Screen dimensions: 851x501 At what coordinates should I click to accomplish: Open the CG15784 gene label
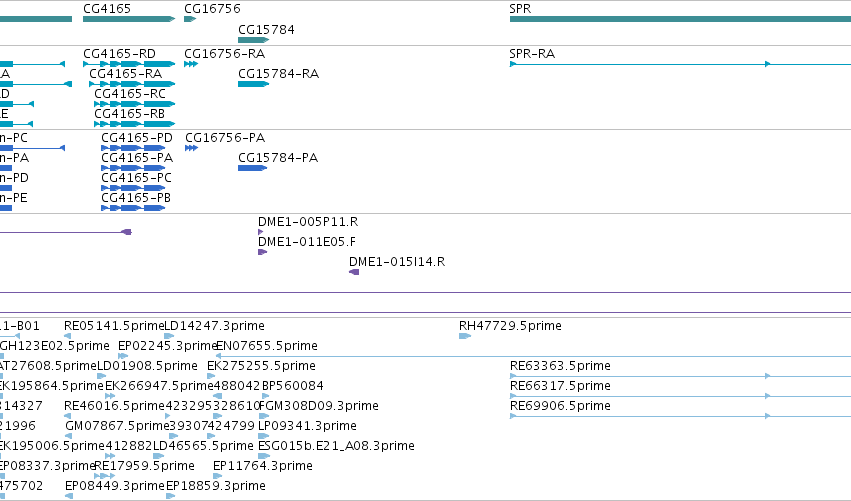click(266, 29)
